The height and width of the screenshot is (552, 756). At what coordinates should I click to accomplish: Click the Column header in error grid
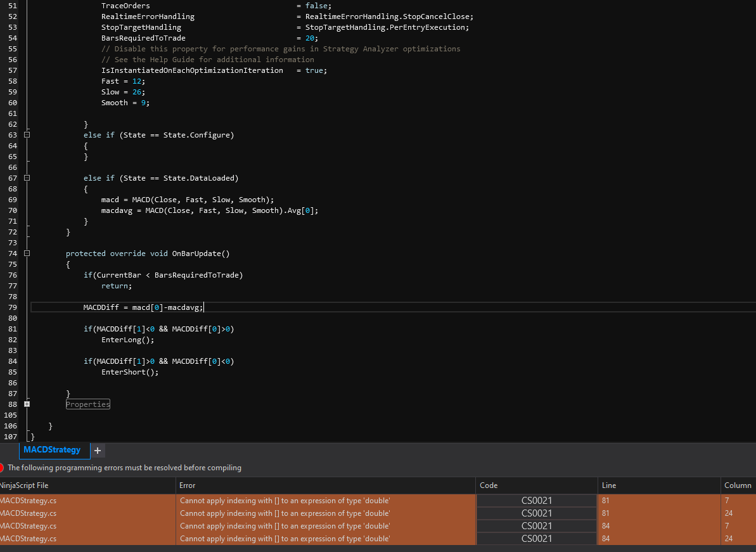coord(738,485)
